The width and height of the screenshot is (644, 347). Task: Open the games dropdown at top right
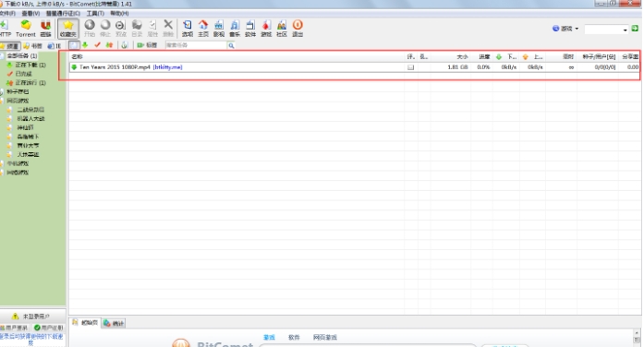[x=565, y=29]
